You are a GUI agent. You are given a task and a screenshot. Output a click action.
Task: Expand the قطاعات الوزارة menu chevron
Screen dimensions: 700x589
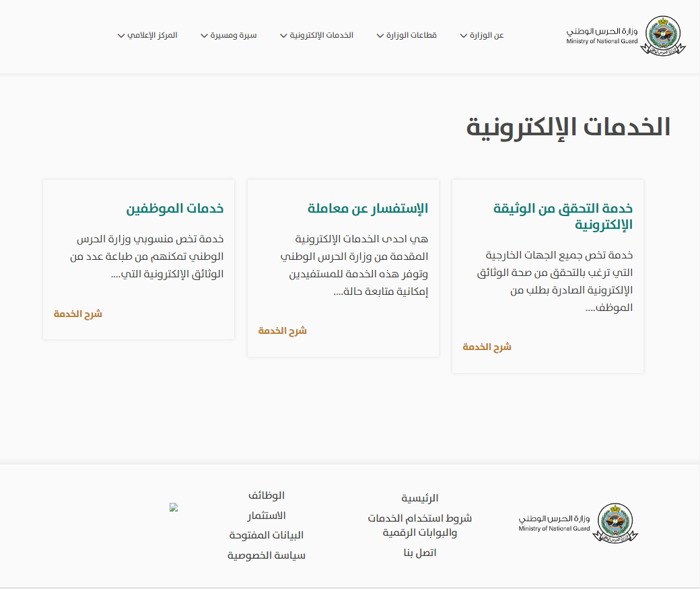pyautogui.click(x=380, y=36)
